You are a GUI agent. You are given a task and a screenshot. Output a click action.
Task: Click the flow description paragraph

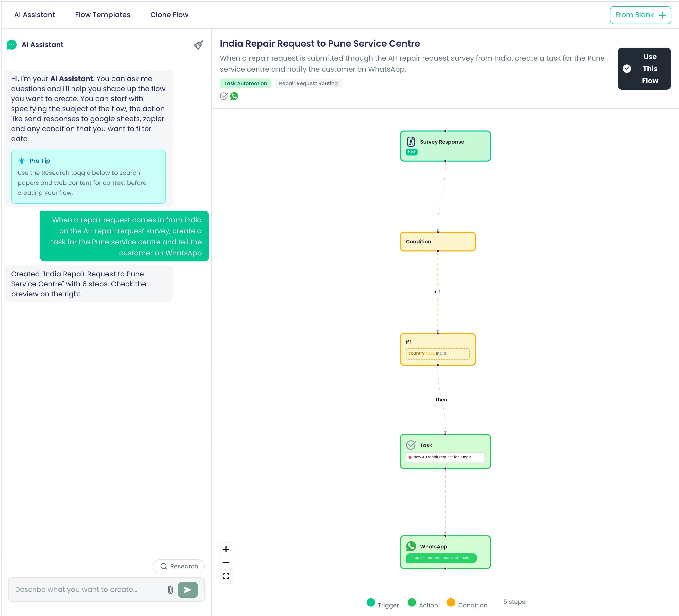(412, 64)
